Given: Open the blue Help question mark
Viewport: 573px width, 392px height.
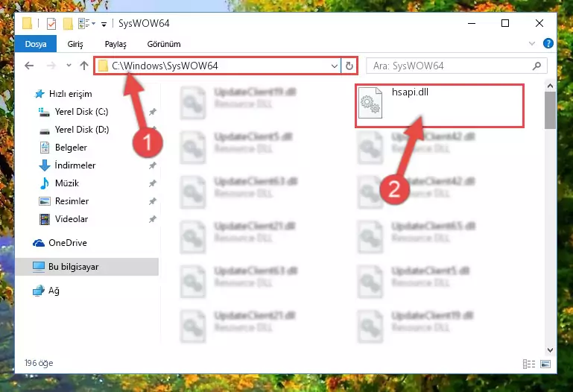Looking at the screenshot, I should pos(548,43).
